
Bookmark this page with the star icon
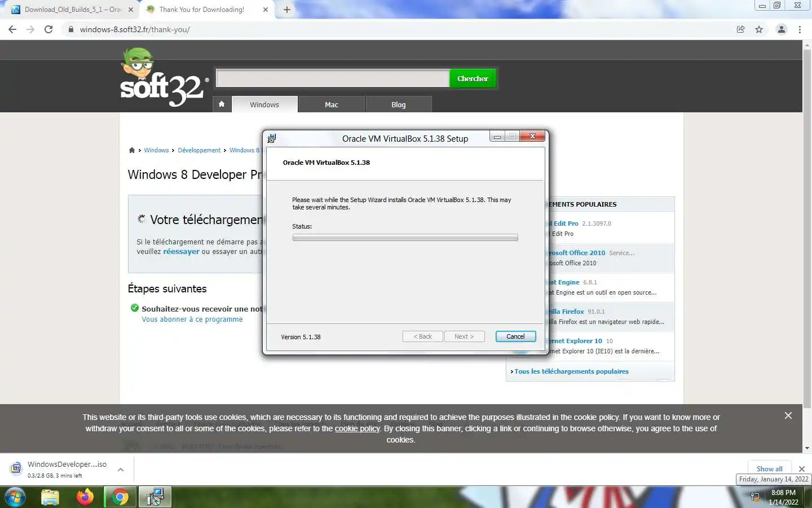759,29
